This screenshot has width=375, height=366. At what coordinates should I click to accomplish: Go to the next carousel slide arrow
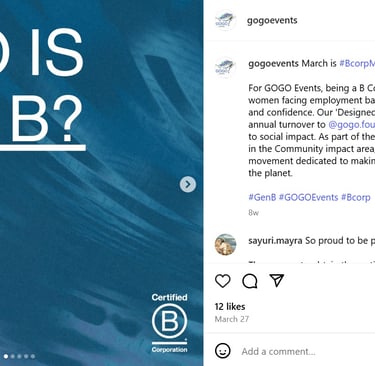tap(188, 184)
